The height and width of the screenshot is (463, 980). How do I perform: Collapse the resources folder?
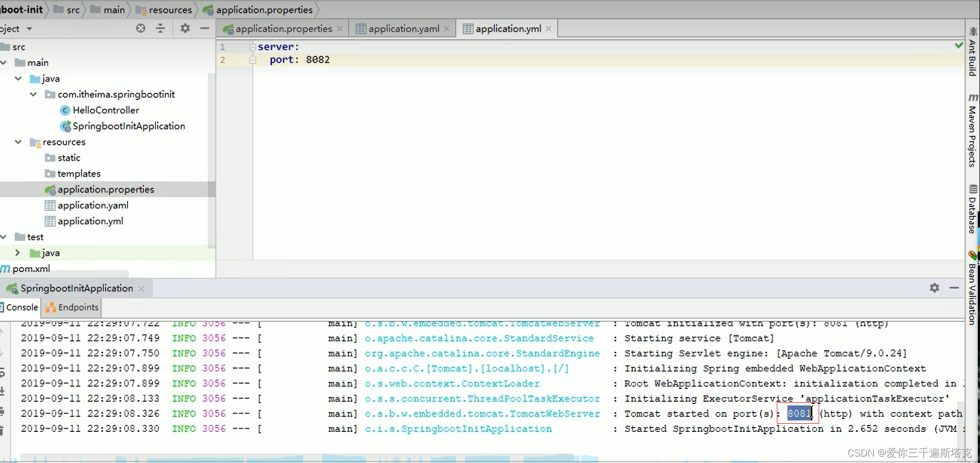(x=18, y=142)
